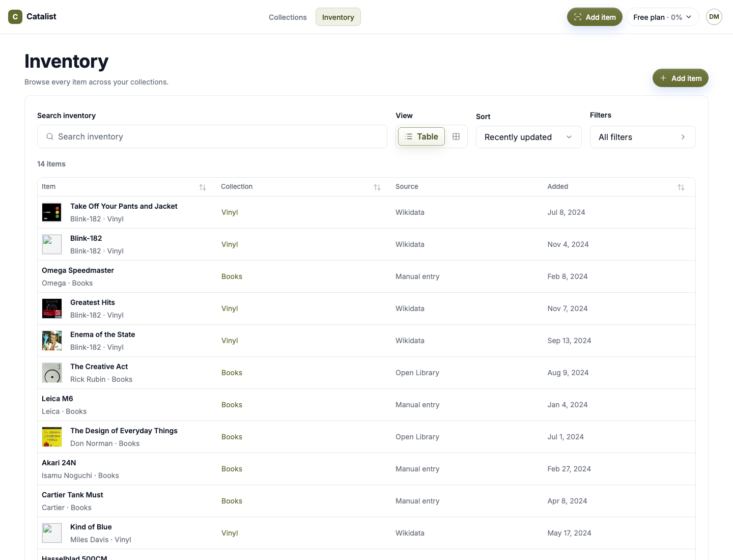The height and width of the screenshot is (560, 733).
Task: Sort by Added column arrows
Action: (681, 187)
